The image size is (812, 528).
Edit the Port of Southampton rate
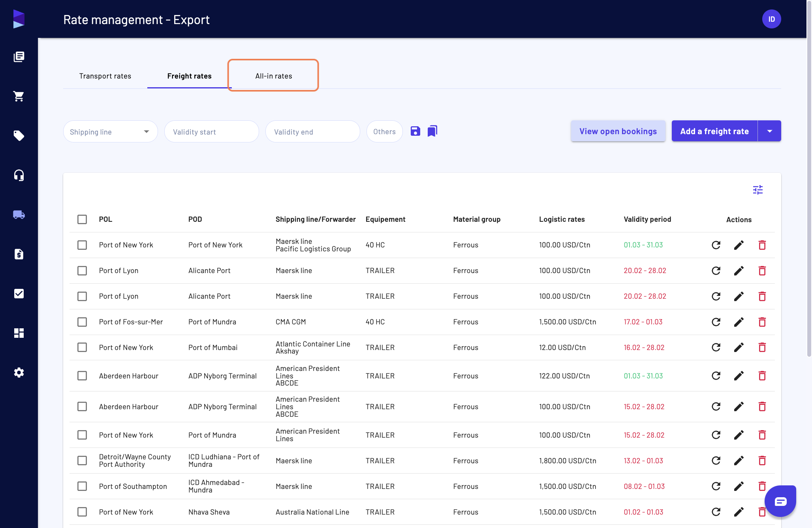(739, 486)
